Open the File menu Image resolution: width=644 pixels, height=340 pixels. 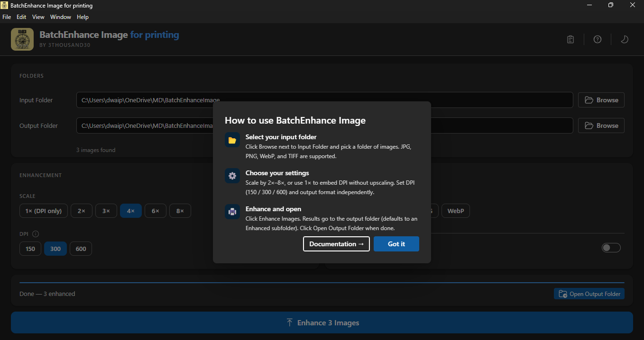coord(7,17)
